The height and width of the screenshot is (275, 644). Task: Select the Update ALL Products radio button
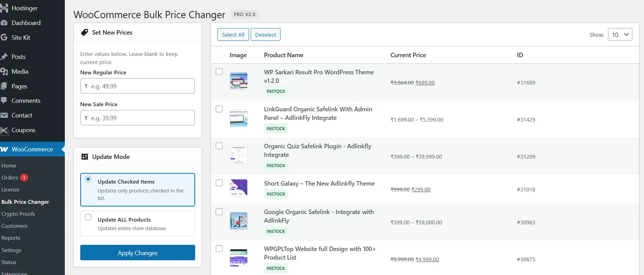(88, 217)
